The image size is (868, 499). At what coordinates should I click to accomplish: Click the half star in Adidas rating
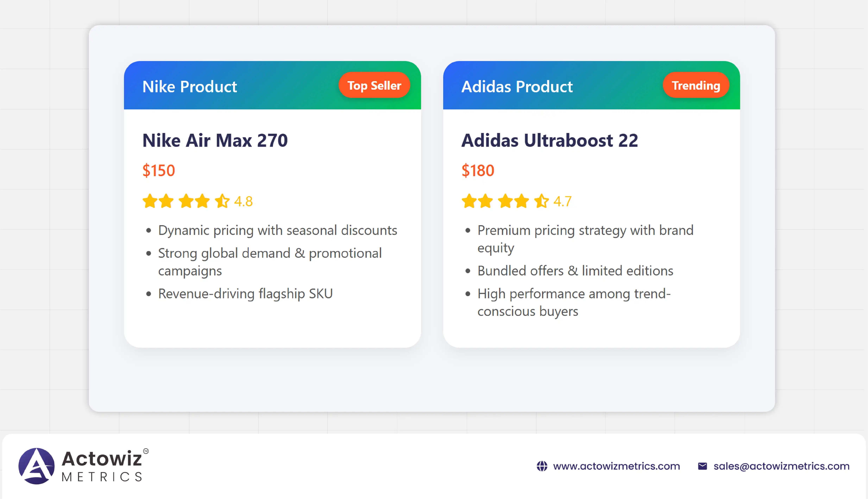coord(541,201)
